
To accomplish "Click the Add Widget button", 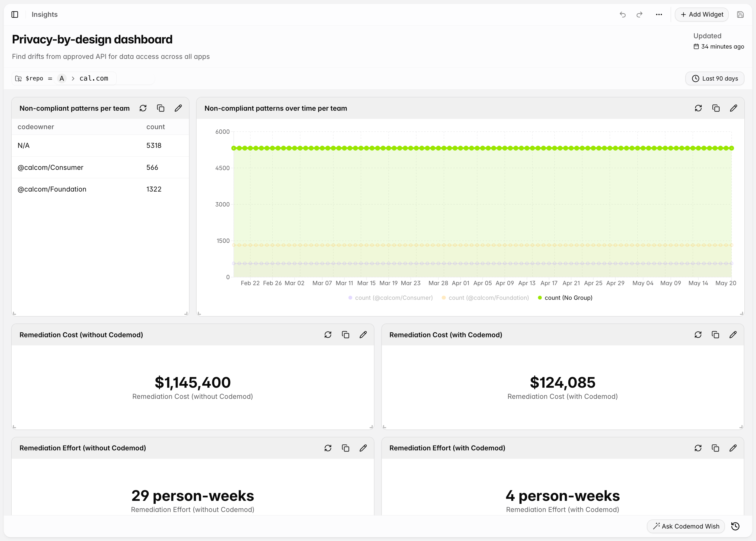I will tap(702, 15).
